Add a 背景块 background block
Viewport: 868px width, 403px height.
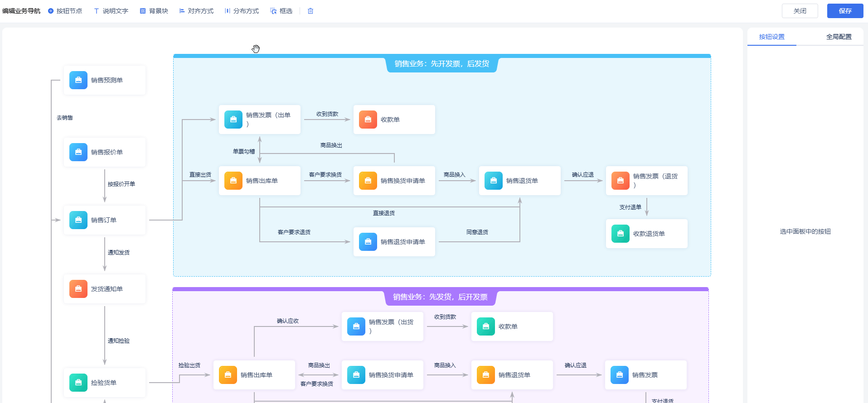(154, 11)
